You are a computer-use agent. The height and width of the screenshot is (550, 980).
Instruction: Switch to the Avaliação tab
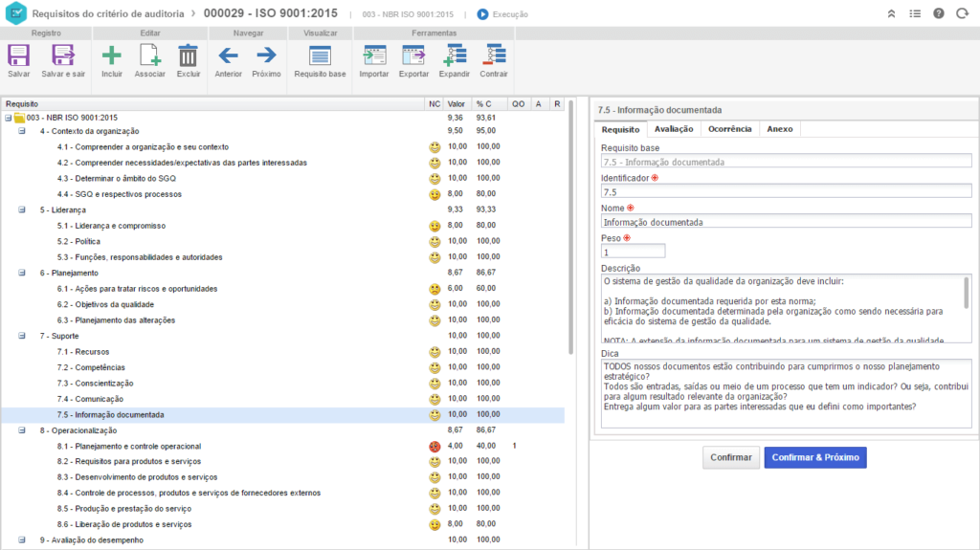point(674,129)
